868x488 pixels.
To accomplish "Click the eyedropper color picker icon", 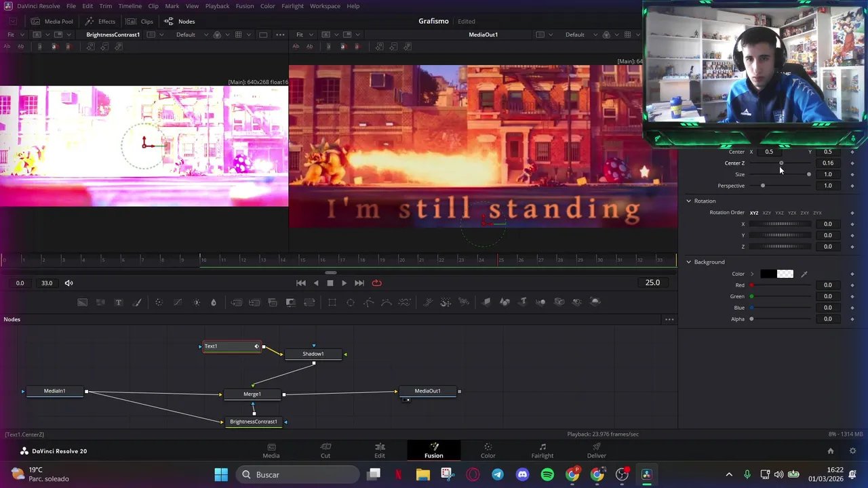I will tap(804, 274).
